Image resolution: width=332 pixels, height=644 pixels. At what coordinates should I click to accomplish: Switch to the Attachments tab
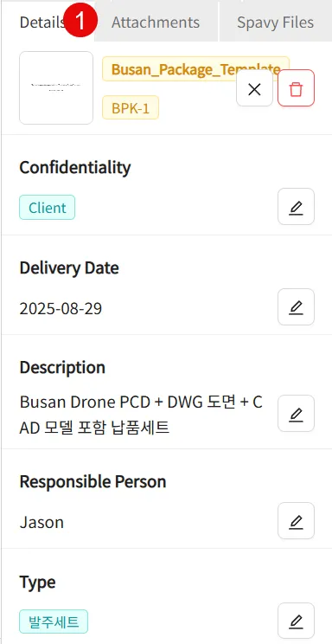pos(156,23)
